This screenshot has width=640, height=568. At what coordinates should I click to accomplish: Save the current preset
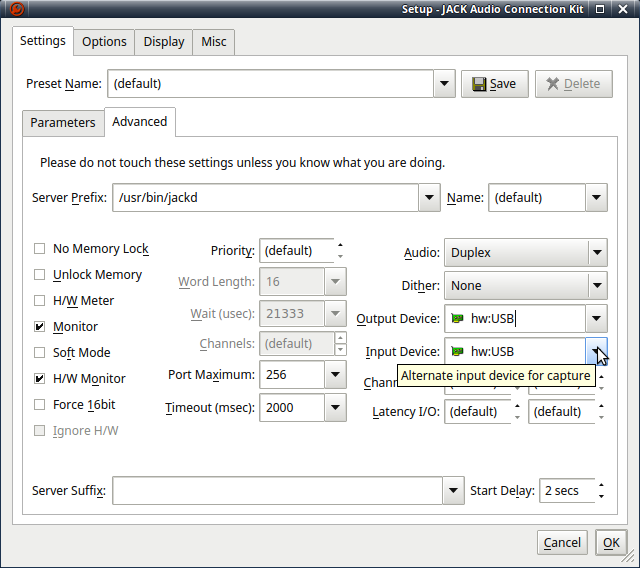(x=495, y=84)
